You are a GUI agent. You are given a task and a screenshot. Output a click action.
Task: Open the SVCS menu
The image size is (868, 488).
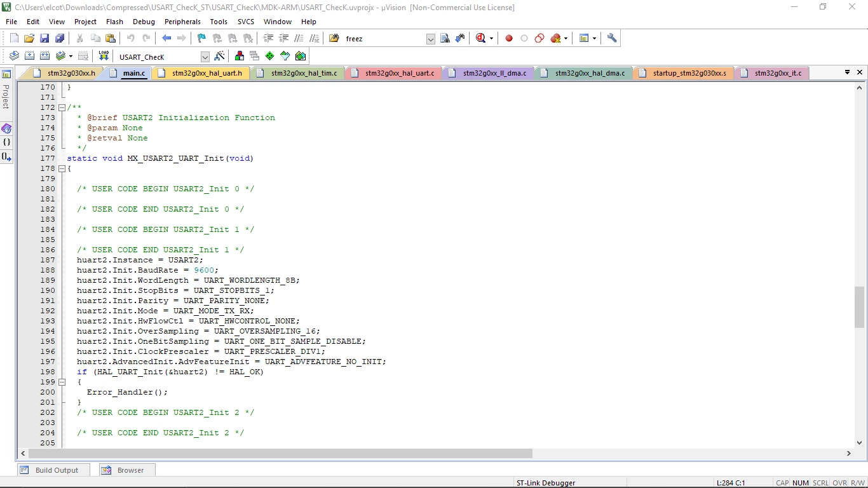click(x=246, y=22)
